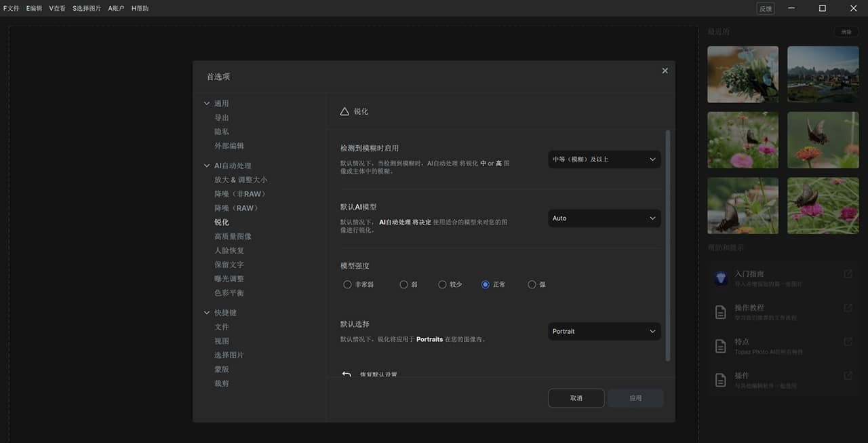Open external link icon for 入门指南
The image size is (868, 443).
click(x=848, y=273)
